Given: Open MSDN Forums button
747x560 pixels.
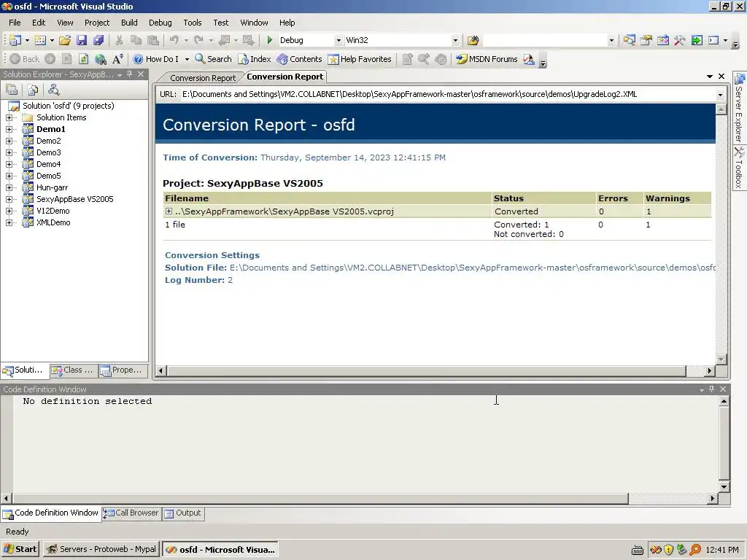Looking at the screenshot, I should tap(487, 59).
